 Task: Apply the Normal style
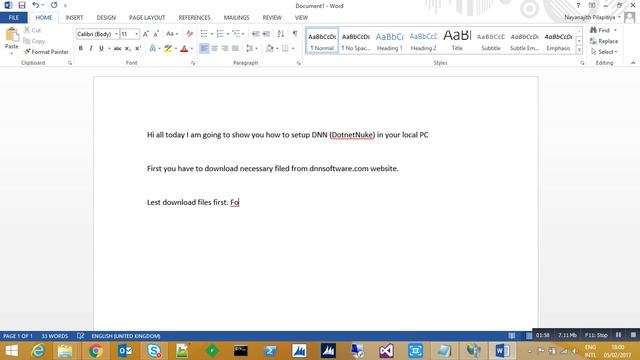(x=322, y=41)
